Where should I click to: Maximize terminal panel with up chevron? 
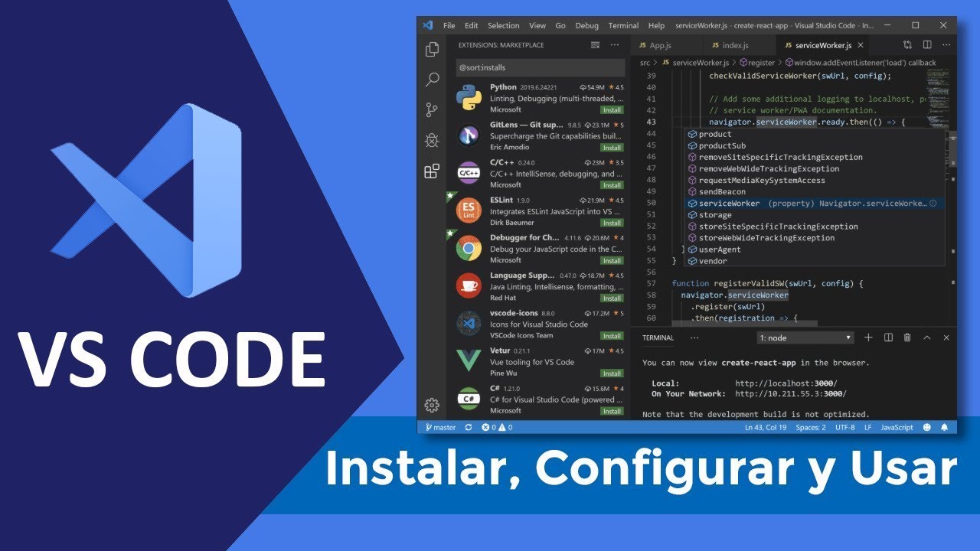pos(926,337)
